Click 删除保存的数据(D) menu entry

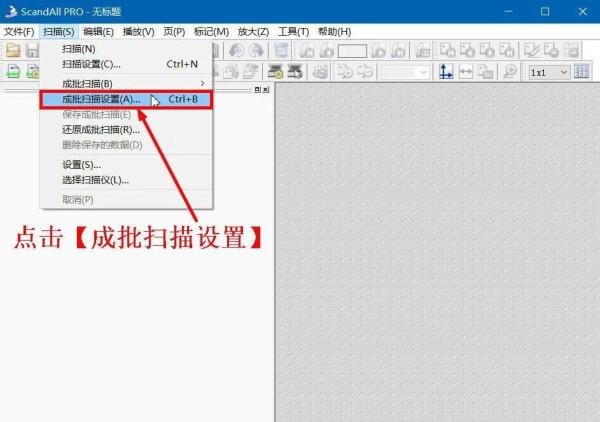pyautogui.click(x=126, y=145)
